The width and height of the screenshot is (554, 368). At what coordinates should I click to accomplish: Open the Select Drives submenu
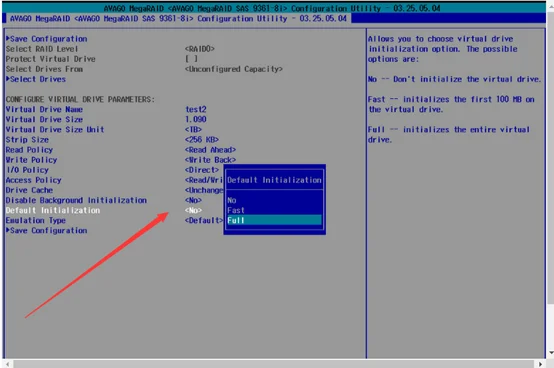coord(36,79)
